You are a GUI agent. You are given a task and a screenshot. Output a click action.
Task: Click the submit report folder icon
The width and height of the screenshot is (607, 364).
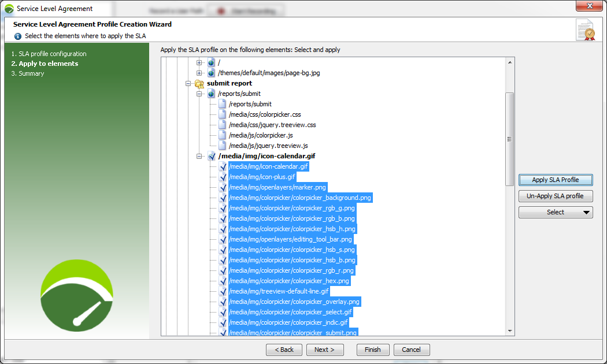click(x=199, y=84)
